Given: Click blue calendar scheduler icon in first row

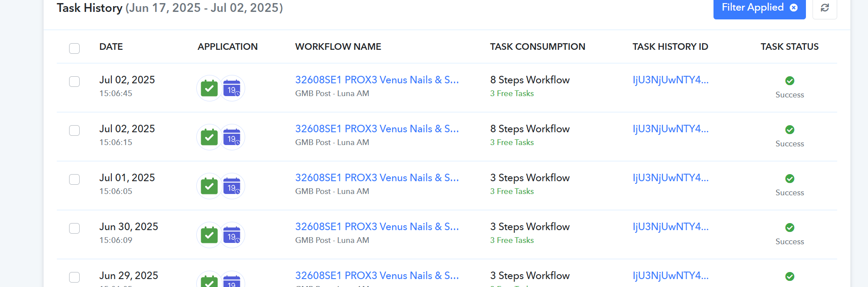Looking at the screenshot, I should 232,89.
